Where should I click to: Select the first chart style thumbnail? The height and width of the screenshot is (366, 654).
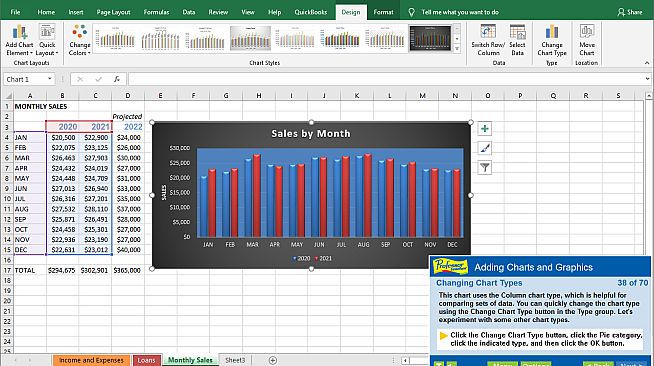point(116,38)
